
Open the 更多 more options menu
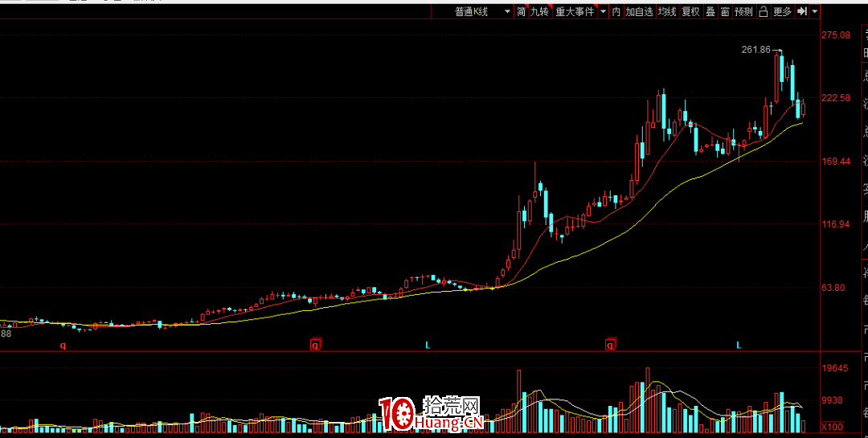[782, 11]
